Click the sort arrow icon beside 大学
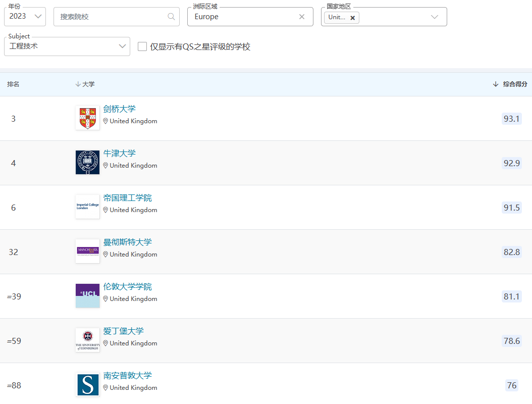 (x=78, y=84)
